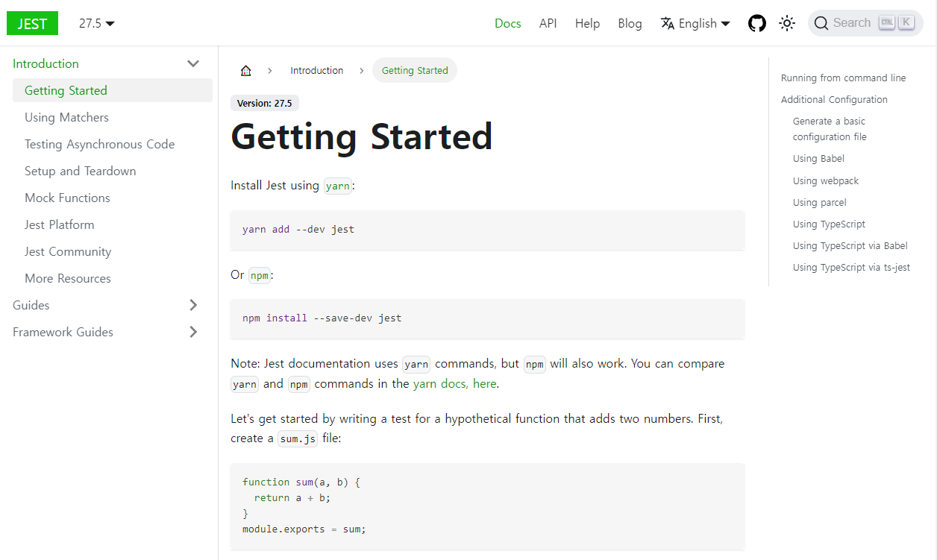
Task: Select Introduction in the sidebar
Action: pos(46,63)
